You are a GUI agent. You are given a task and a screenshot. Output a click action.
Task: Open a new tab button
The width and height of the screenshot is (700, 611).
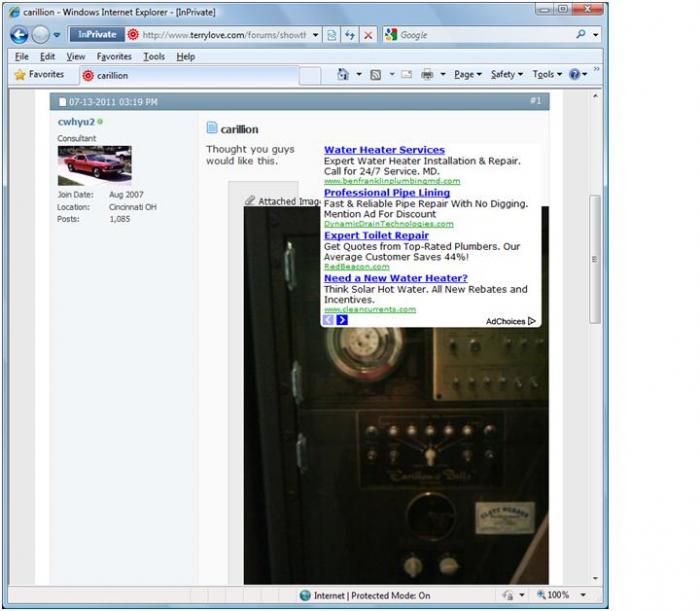tap(310, 75)
